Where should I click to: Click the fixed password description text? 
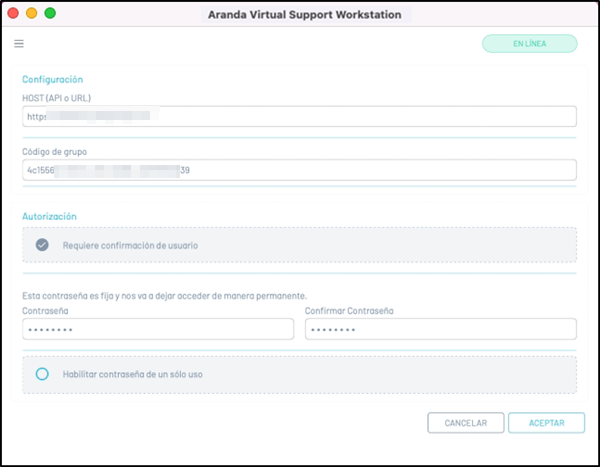[x=164, y=295]
